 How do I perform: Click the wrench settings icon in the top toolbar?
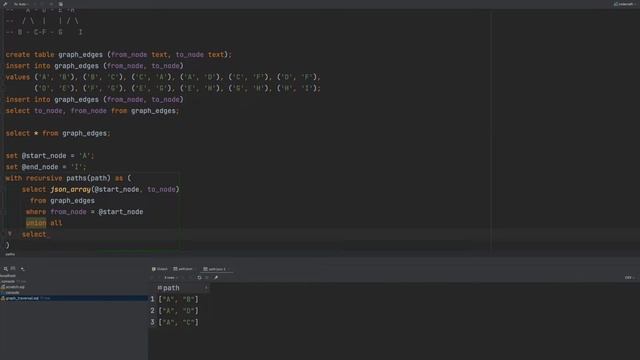click(x=5, y=4)
